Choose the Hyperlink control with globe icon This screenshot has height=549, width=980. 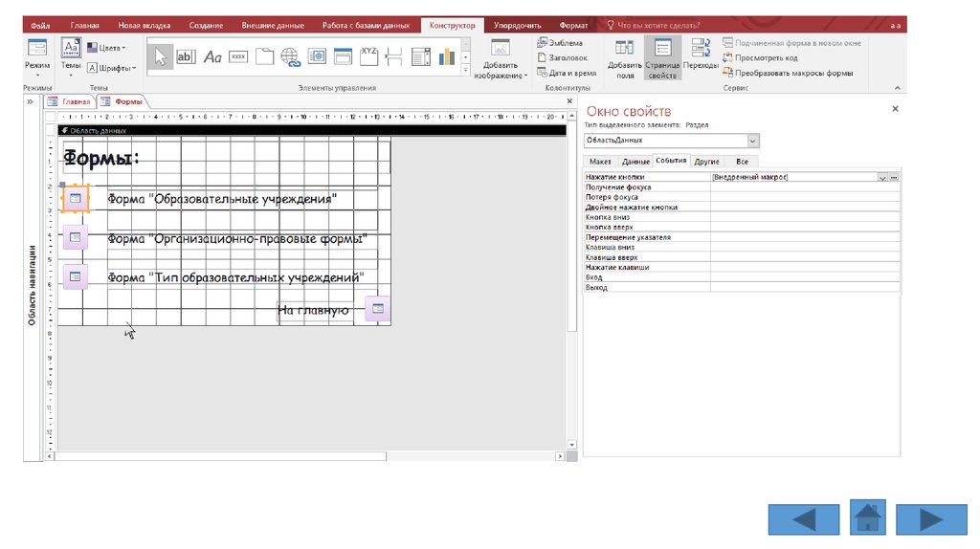290,57
